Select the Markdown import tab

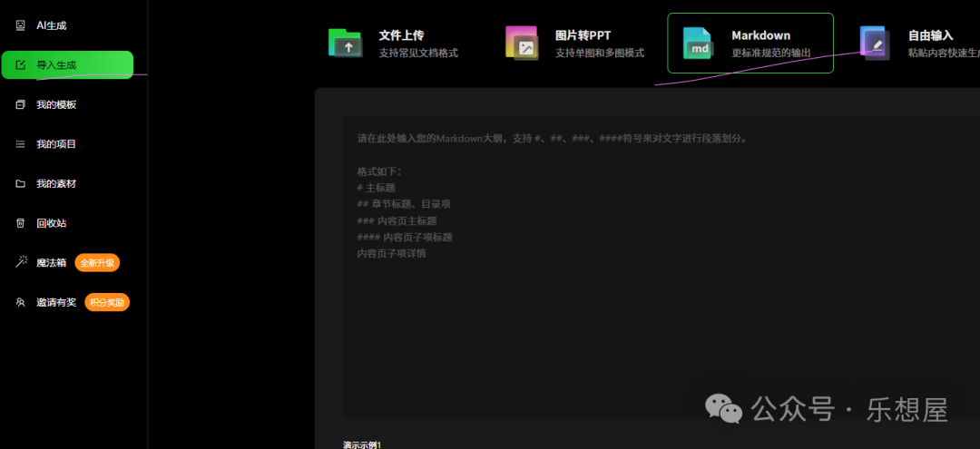pos(750,44)
